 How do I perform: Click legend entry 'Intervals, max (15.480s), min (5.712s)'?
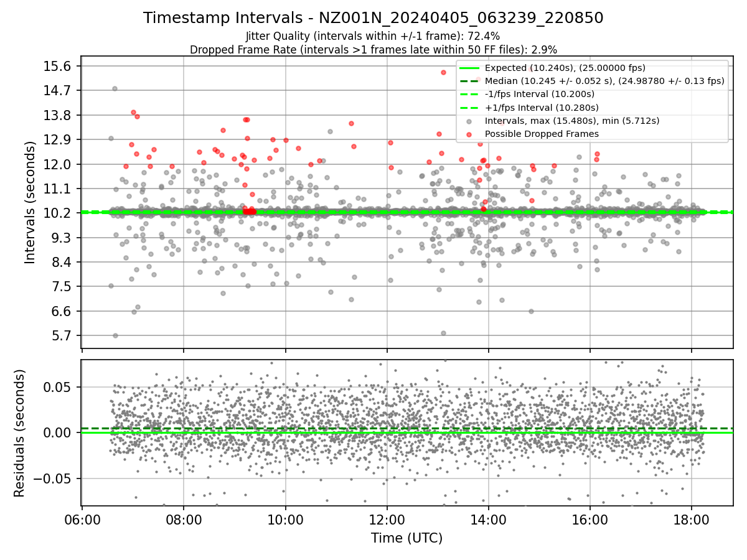(x=572, y=121)
